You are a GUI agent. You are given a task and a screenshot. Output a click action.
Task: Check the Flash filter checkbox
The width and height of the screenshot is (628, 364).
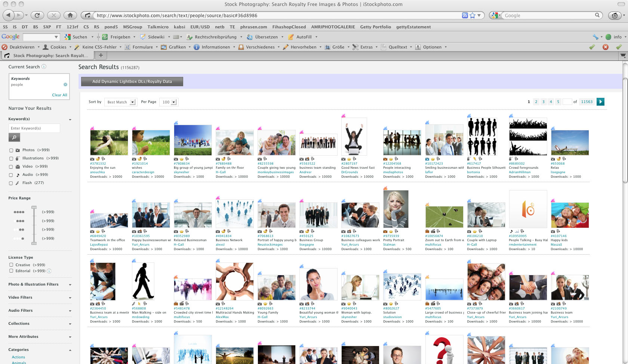point(11,183)
